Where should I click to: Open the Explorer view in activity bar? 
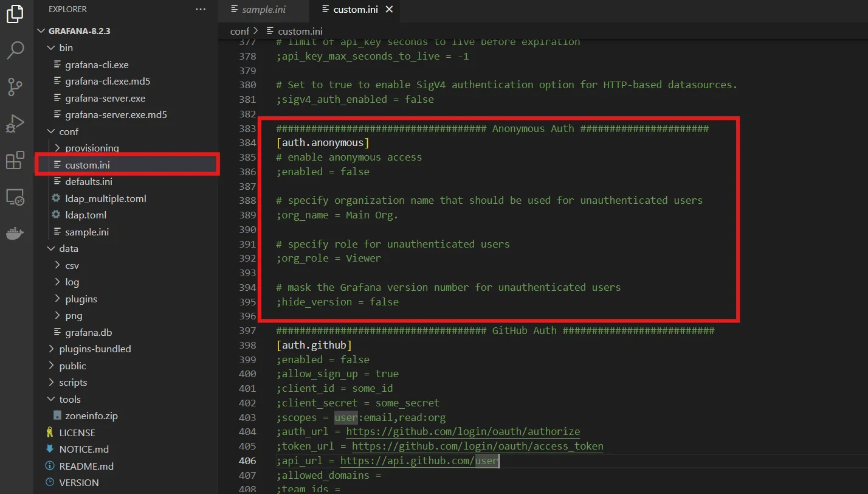(15, 13)
